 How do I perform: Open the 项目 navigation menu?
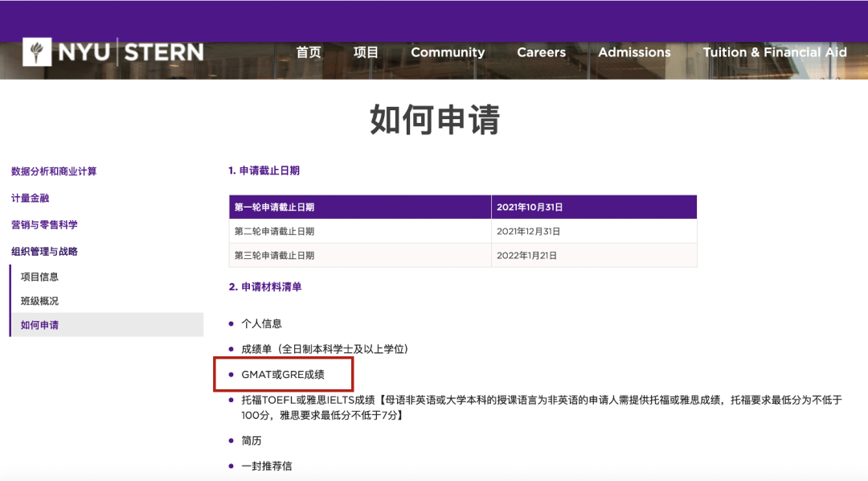pyautogui.click(x=366, y=52)
